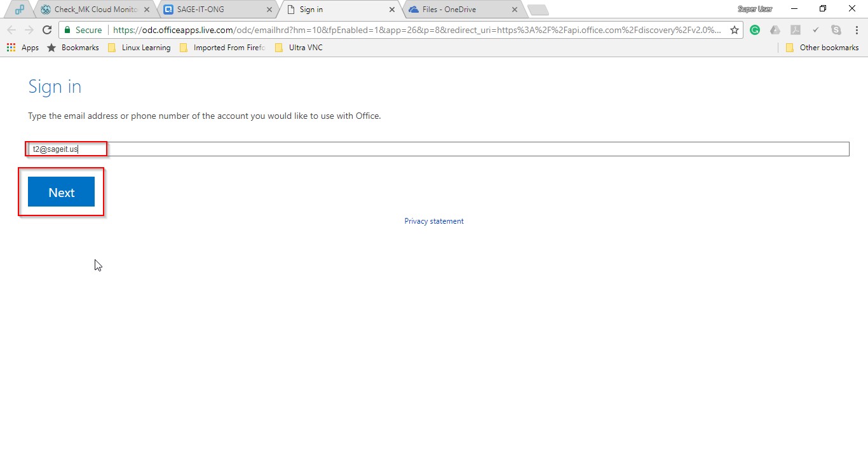Expand the Other bookmarks folder
Viewport: 868px width, 462px height.
coord(822,48)
